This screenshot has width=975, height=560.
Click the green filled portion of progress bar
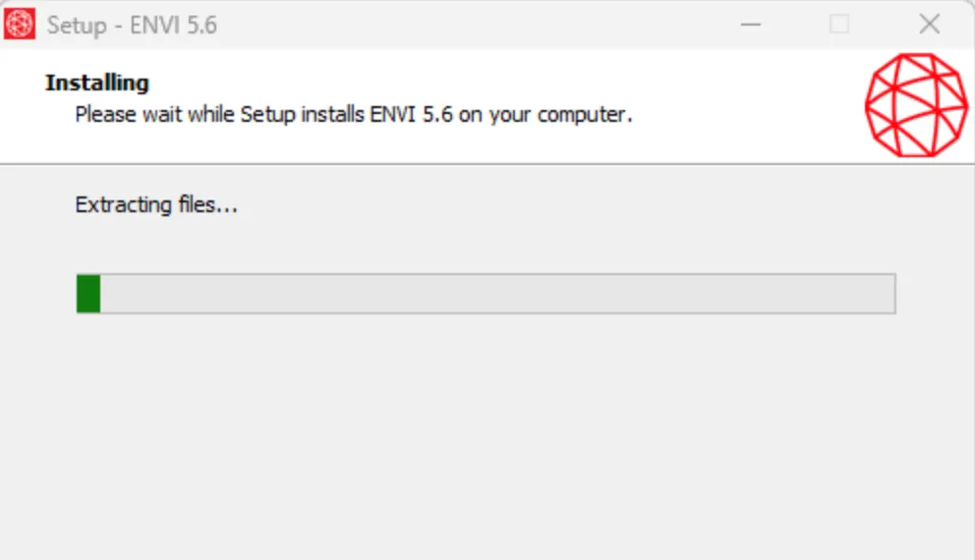(88, 294)
